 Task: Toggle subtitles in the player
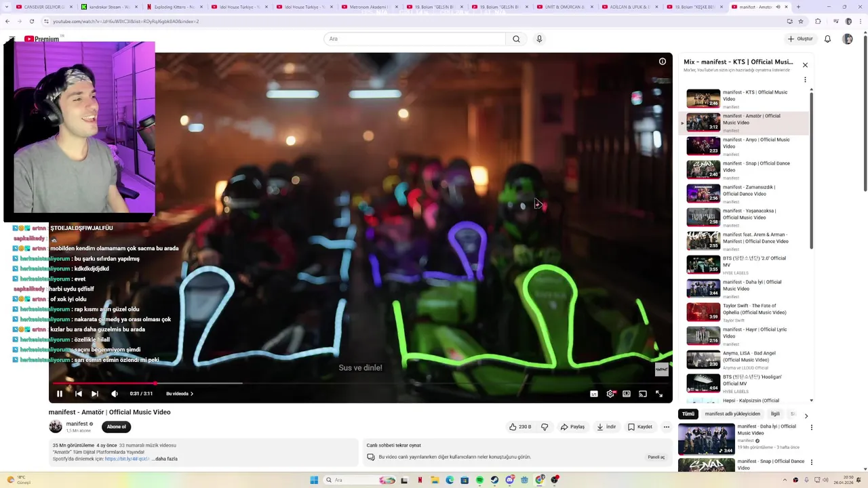(x=594, y=394)
